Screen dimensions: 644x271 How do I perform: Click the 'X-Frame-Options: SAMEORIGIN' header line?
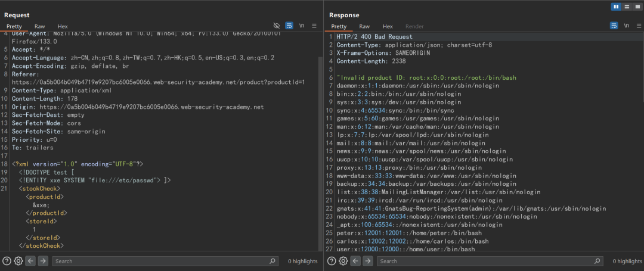[383, 53]
